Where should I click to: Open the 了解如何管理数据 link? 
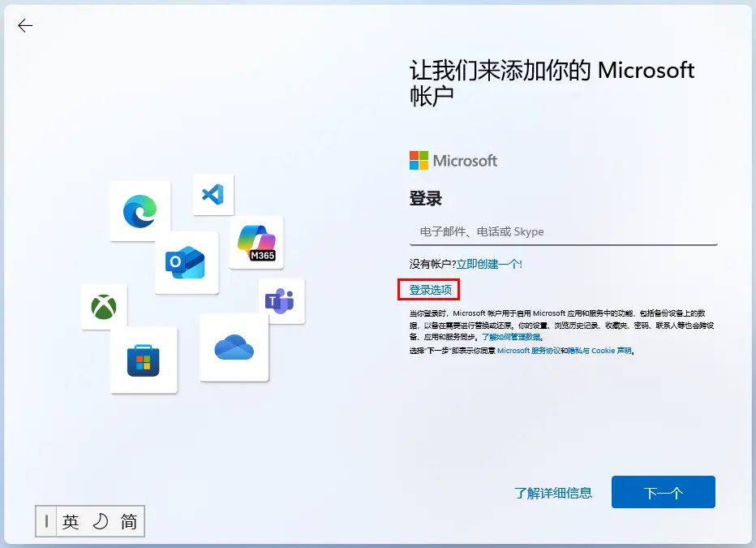tap(512, 337)
